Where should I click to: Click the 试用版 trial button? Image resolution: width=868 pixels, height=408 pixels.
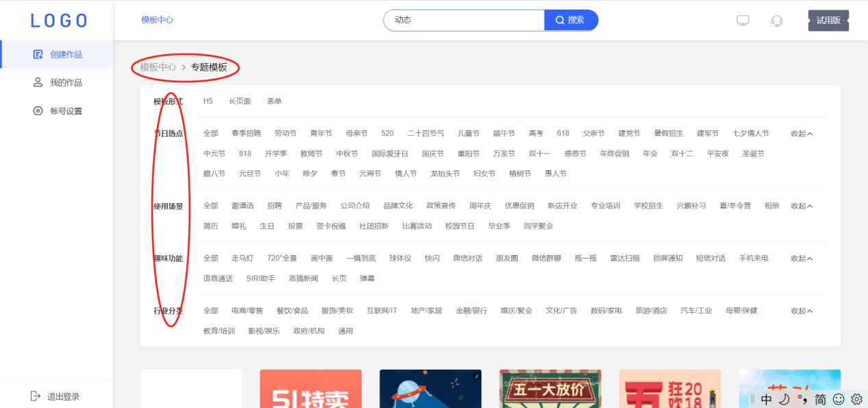[x=828, y=21]
